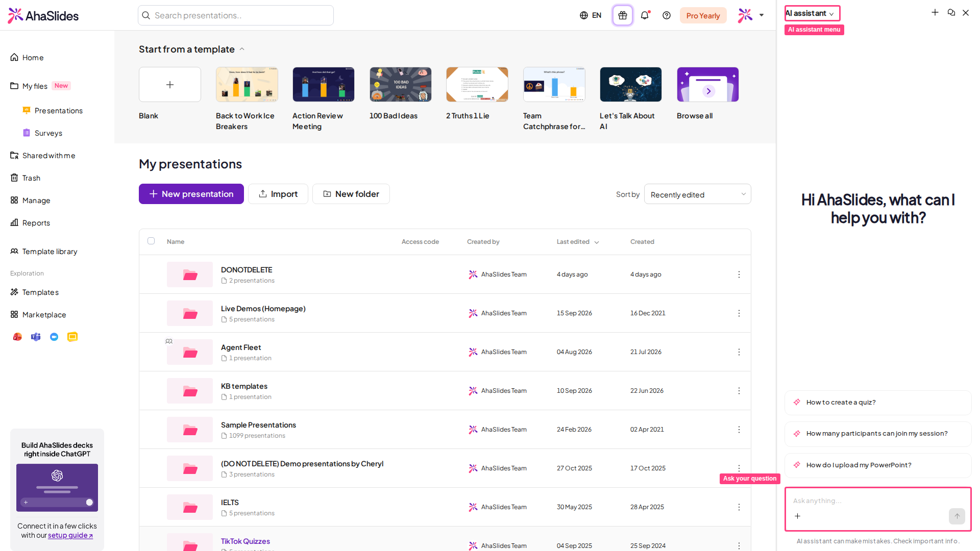
Task: Open options menu for DONOTDELETE folder
Action: 739,274
